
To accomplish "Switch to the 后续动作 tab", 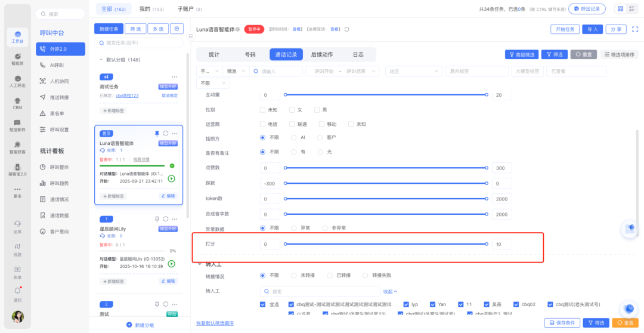I will point(322,54).
